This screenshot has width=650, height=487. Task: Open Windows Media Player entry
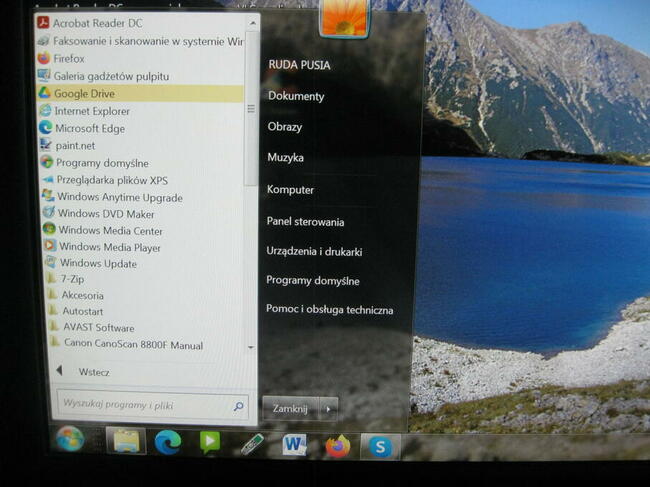102,247
